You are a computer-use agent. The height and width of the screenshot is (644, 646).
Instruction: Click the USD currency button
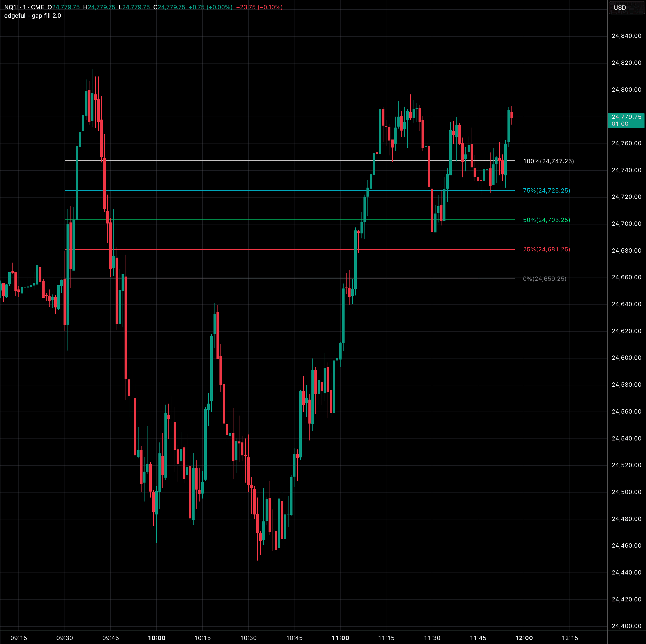tap(627, 7)
